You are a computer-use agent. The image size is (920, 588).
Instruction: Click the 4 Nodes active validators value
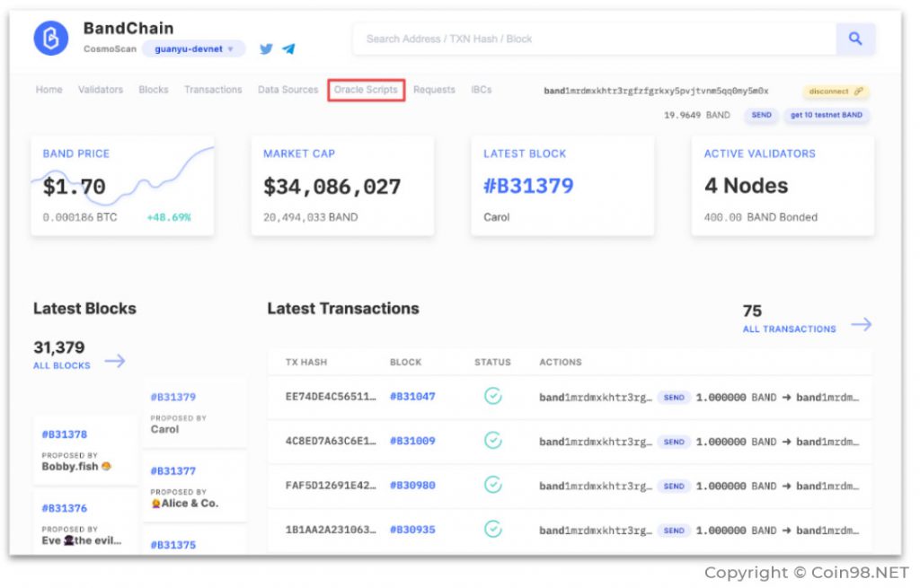point(747,186)
